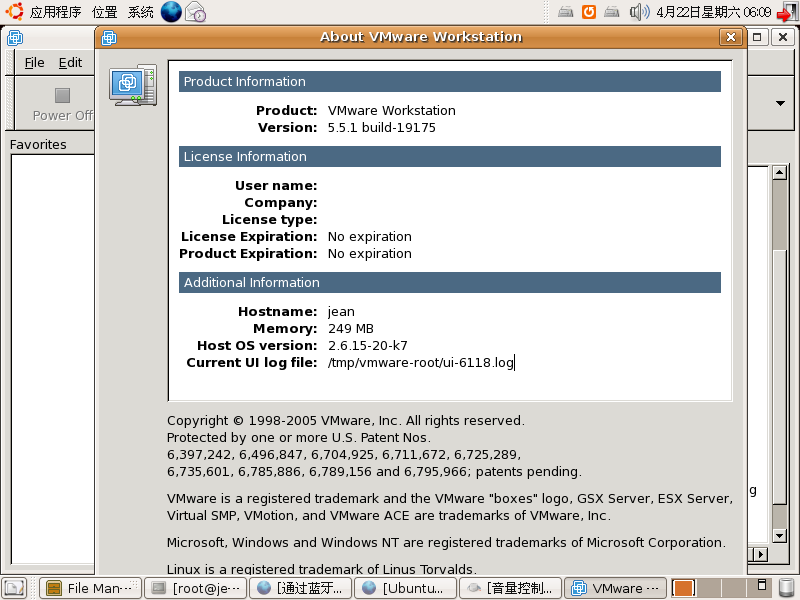Click the About dialog title bar VMware icon

109,37
